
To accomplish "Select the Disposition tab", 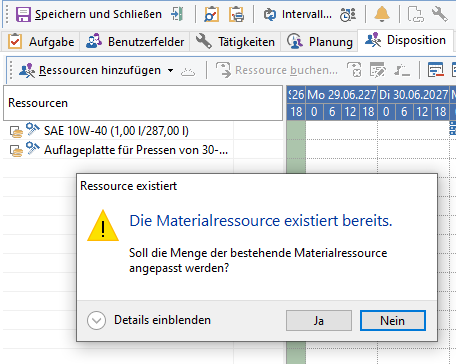I will (x=405, y=40).
